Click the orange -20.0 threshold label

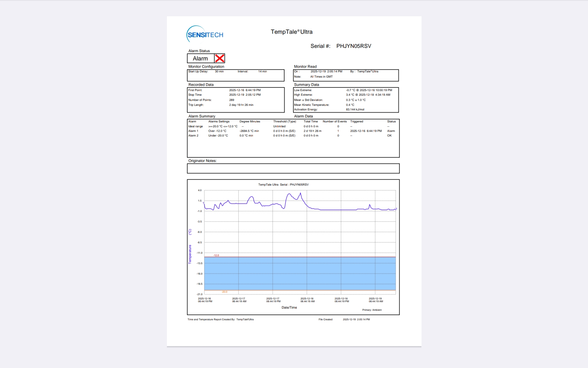[224, 292]
